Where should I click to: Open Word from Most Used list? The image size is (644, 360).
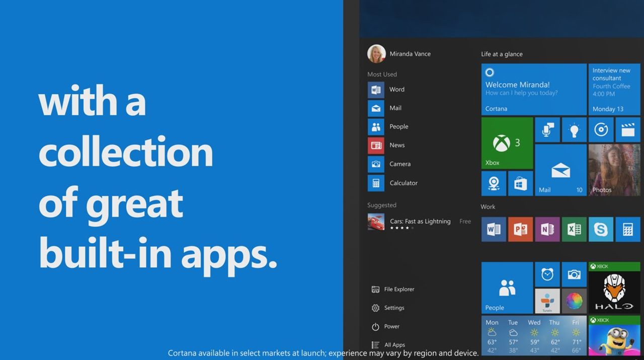tap(396, 90)
